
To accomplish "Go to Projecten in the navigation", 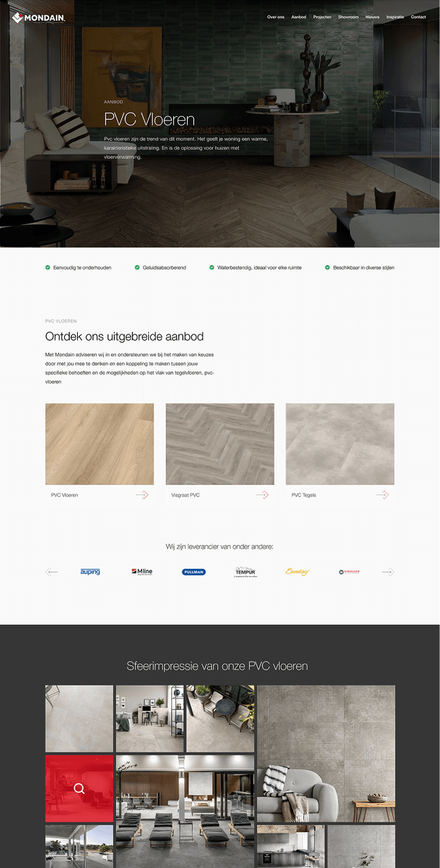I will (x=322, y=17).
